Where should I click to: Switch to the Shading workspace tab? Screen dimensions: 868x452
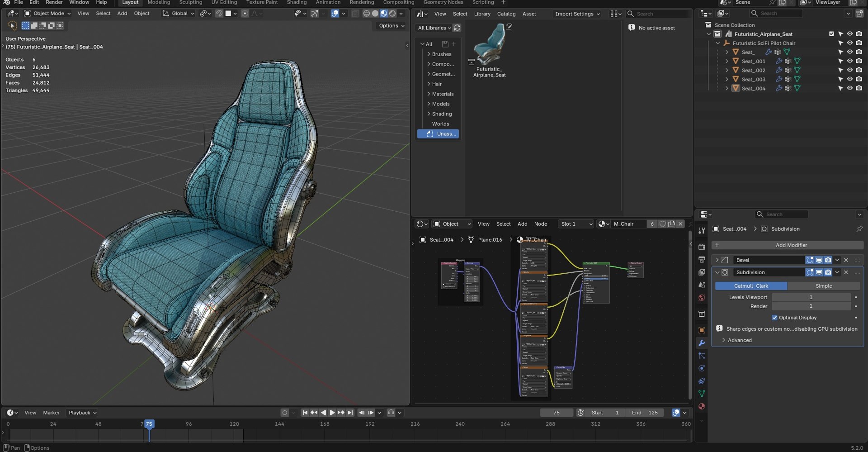(297, 2)
